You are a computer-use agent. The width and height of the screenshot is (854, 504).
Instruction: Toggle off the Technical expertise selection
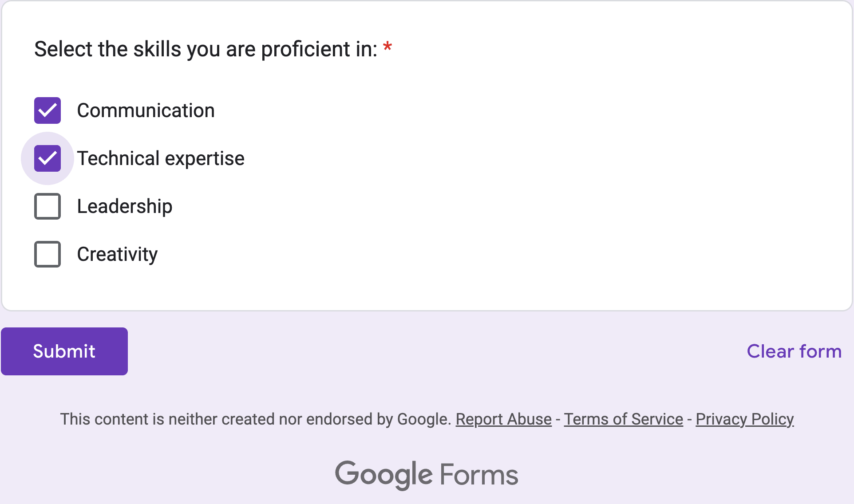click(x=47, y=158)
